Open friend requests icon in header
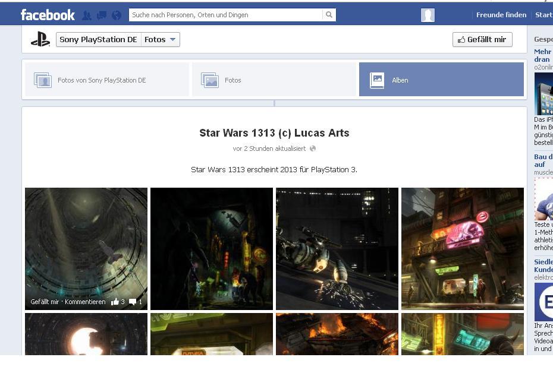This screenshot has height=392, width=553. point(87,15)
